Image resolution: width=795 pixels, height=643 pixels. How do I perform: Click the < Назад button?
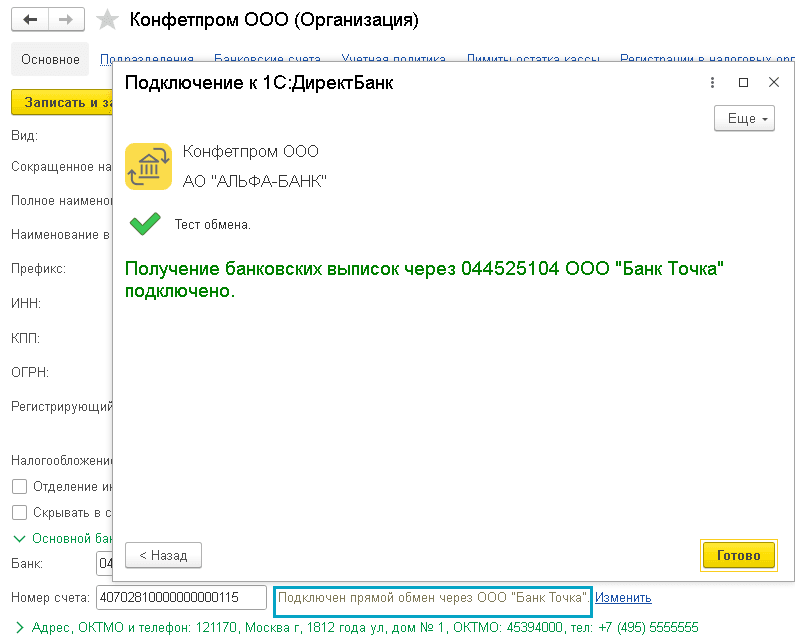163,555
